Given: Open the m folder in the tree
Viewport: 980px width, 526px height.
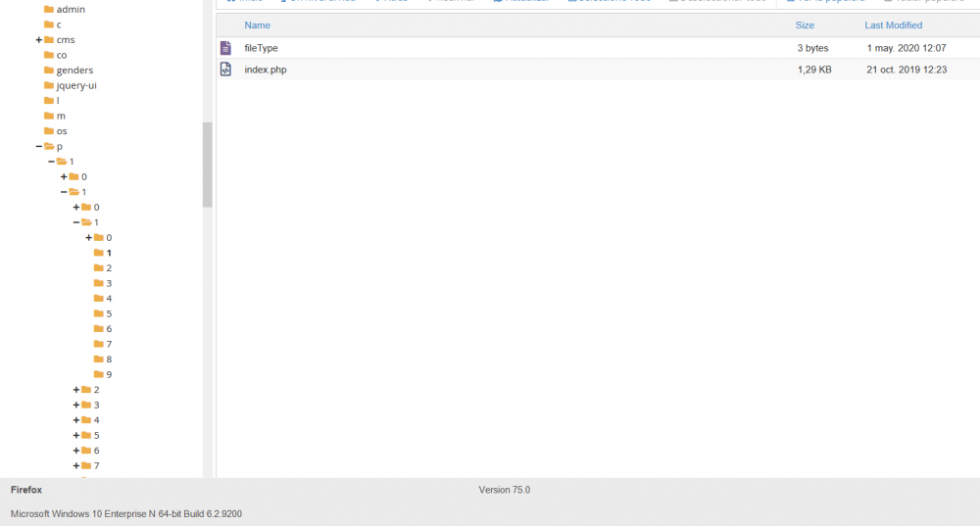Looking at the screenshot, I should pos(61,116).
